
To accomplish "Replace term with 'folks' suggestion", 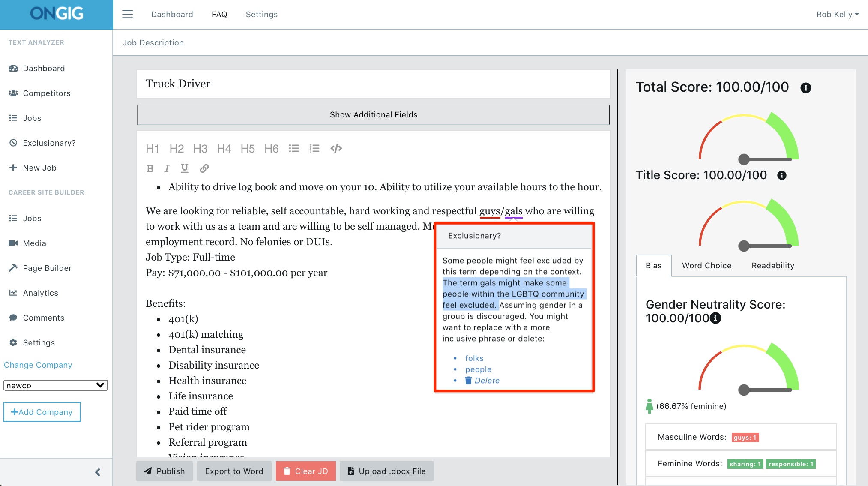I will click(474, 358).
